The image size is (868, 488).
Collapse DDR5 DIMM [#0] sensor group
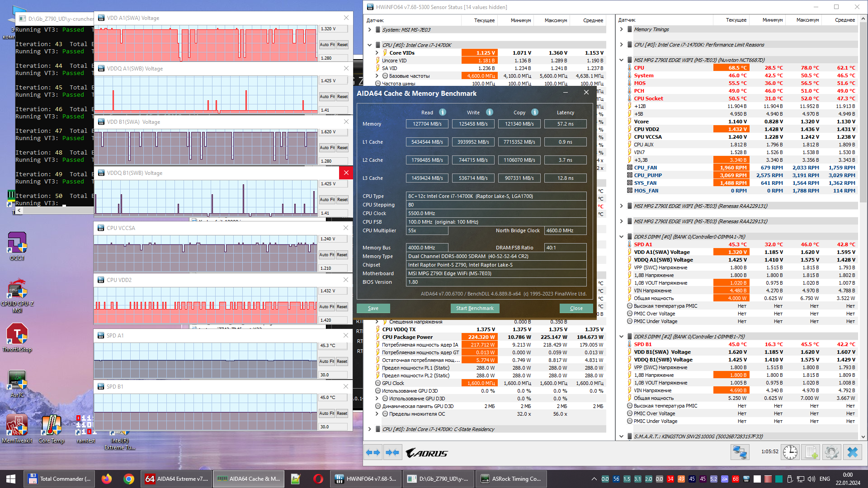(x=622, y=237)
